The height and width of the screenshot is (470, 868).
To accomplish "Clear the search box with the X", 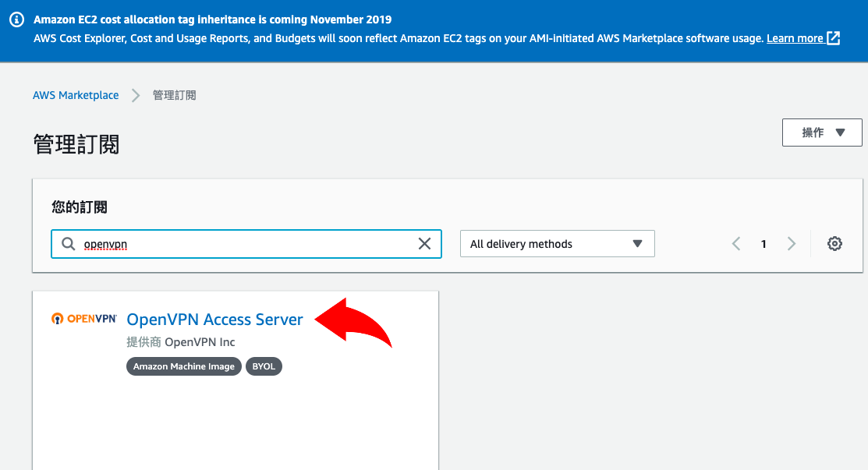I will (424, 244).
